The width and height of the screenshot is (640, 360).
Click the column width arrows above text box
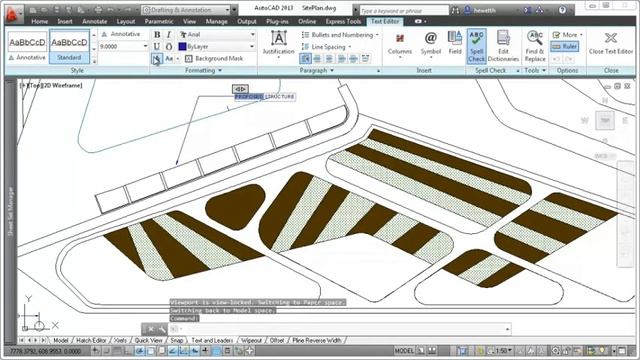coord(240,89)
